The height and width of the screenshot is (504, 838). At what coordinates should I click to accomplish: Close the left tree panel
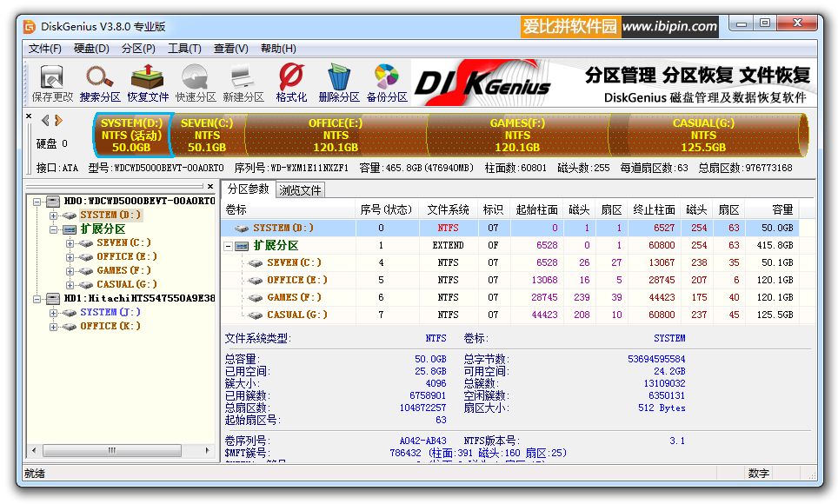[210, 187]
